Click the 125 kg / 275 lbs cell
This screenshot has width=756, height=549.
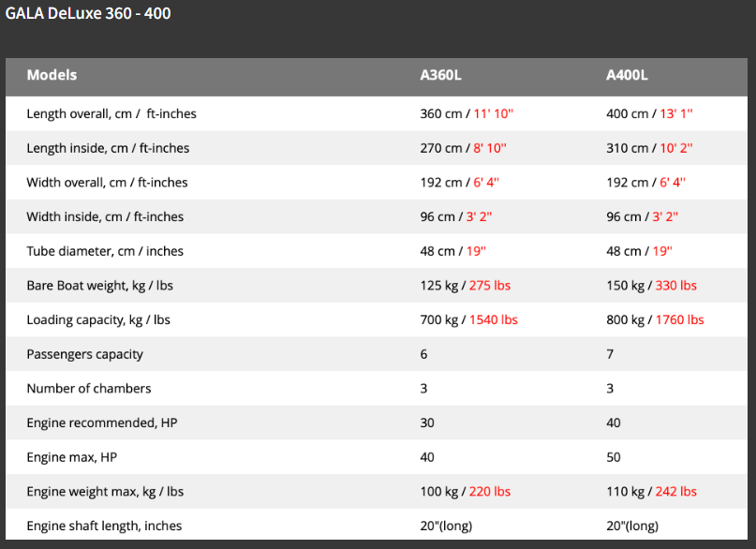pyautogui.click(x=465, y=285)
